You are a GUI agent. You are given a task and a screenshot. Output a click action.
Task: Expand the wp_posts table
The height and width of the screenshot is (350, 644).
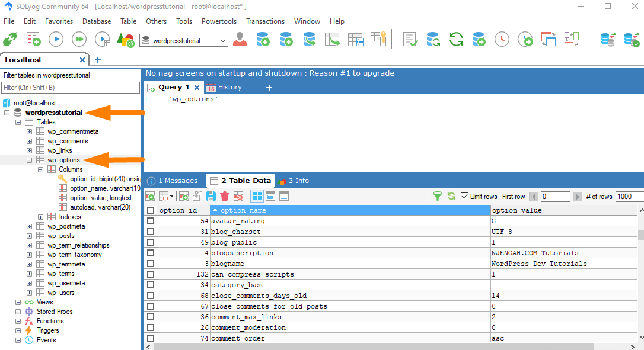pyautogui.click(x=29, y=236)
